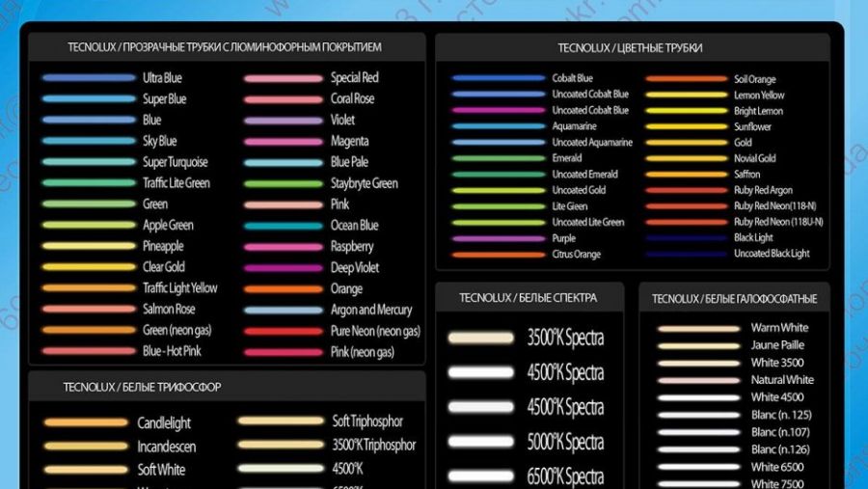Click the Natural White color bar
868x489 pixels.
698,380
